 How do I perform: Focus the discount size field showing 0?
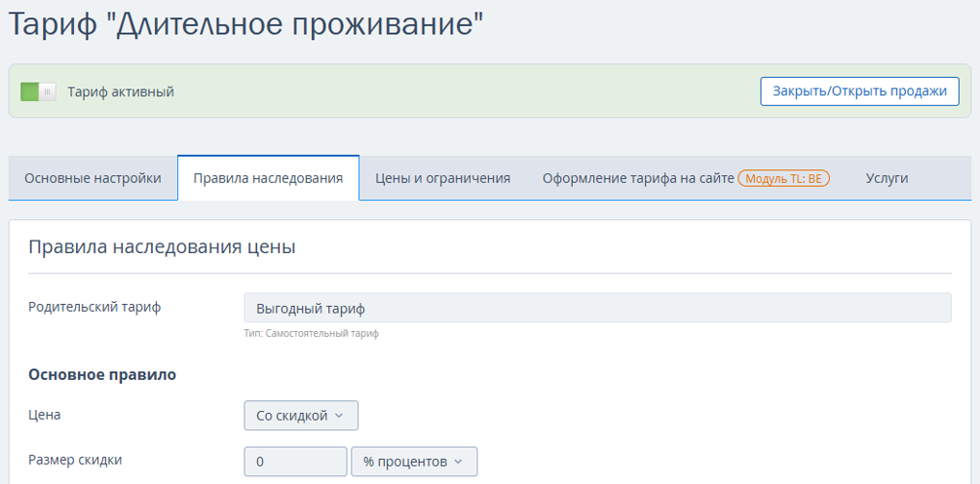(295, 462)
